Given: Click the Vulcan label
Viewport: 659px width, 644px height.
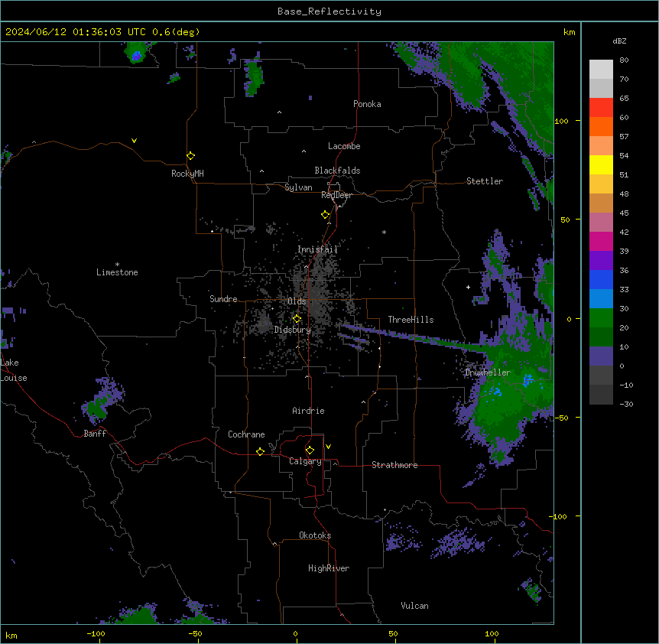Looking at the screenshot, I should (x=414, y=606).
